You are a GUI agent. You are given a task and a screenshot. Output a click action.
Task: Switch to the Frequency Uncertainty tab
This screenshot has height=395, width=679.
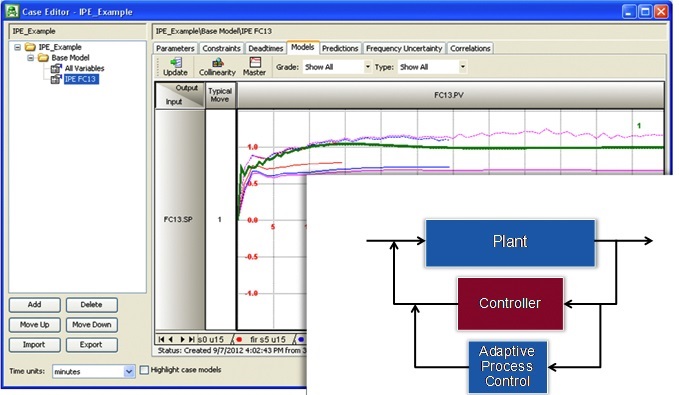click(404, 49)
